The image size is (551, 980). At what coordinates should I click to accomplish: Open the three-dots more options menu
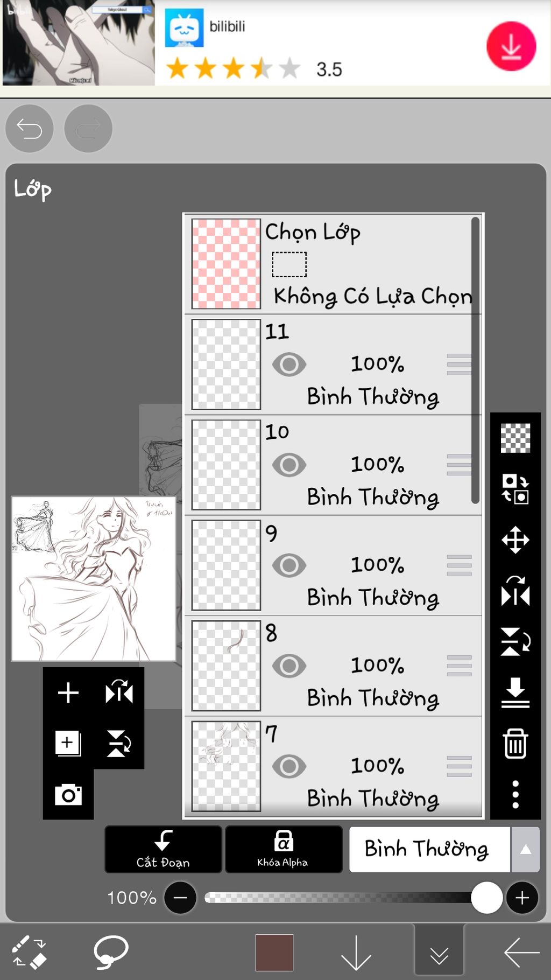click(515, 794)
